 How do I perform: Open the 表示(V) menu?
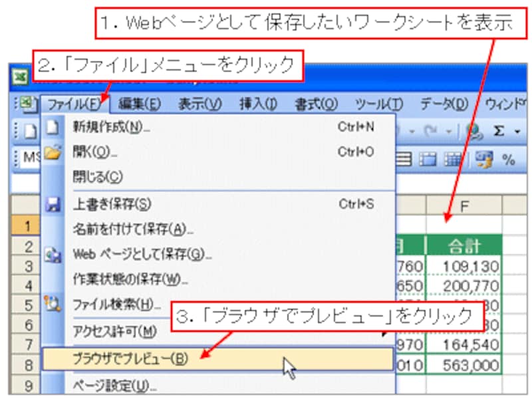point(200,104)
